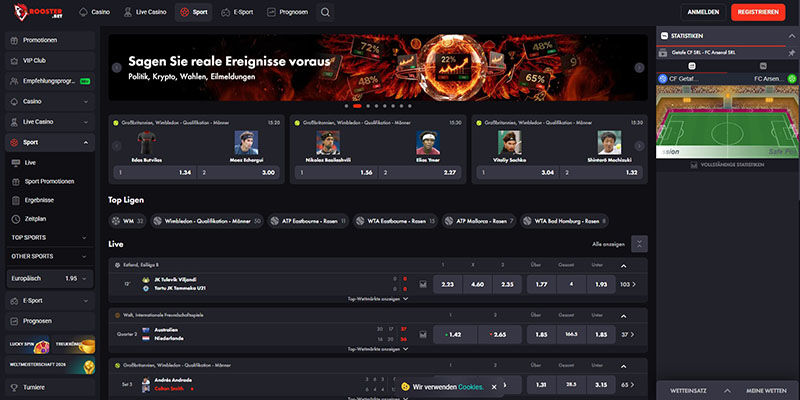
Task: Click the E-Sport gamepad icon in the top navigation
Action: [225, 12]
